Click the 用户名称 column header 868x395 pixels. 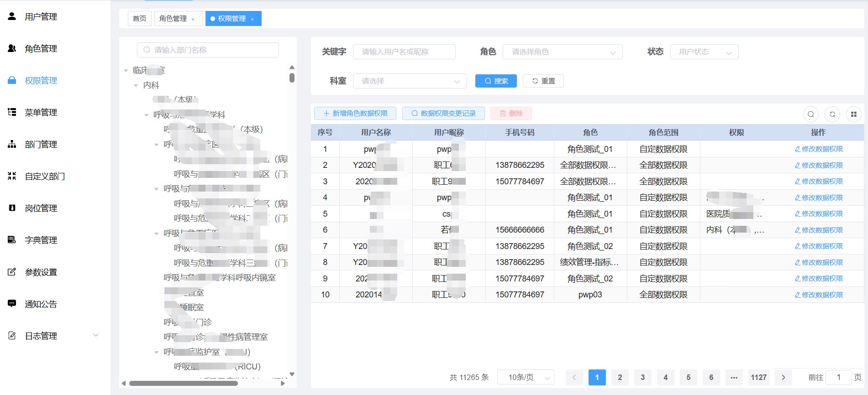click(x=376, y=133)
